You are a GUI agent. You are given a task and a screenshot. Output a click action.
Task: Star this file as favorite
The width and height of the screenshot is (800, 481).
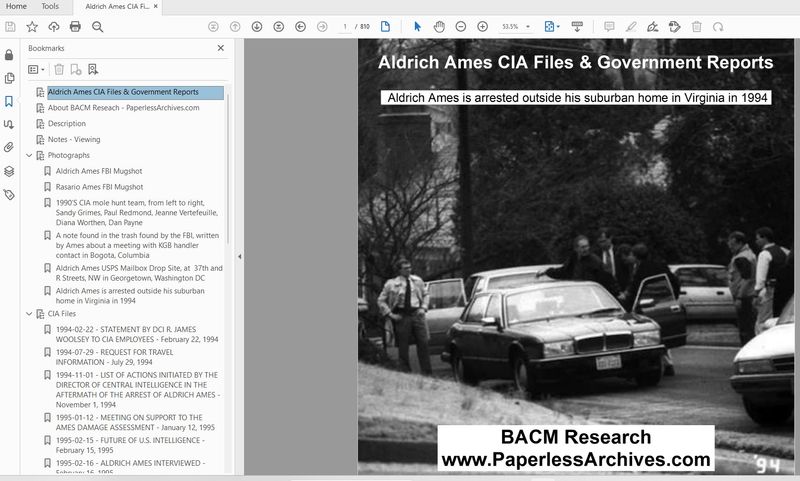point(31,27)
